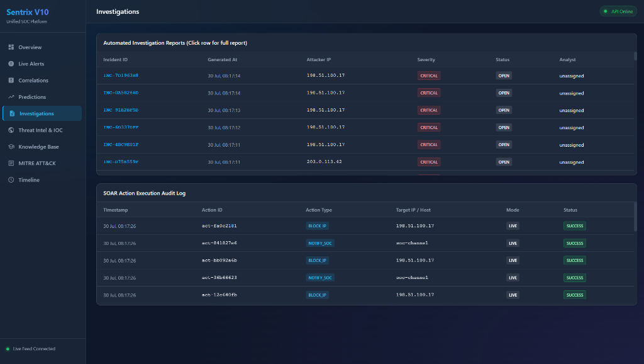Click the Investigations document icon
The height and width of the screenshot is (364, 644).
pyautogui.click(x=12, y=113)
